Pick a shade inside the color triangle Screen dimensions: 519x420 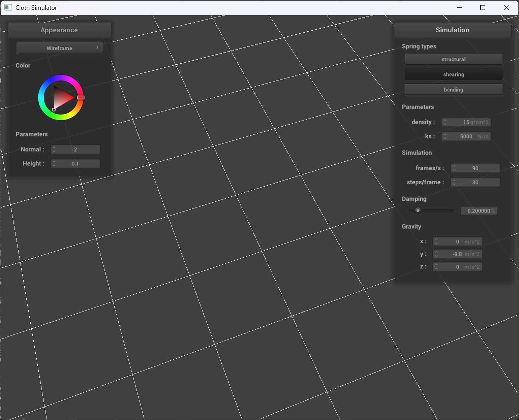coord(61,98)
